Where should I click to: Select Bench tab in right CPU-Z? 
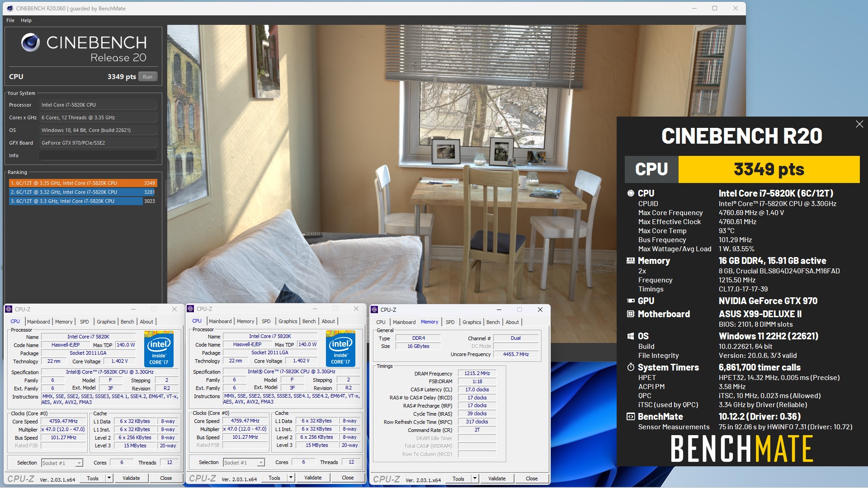pos(493,322)
